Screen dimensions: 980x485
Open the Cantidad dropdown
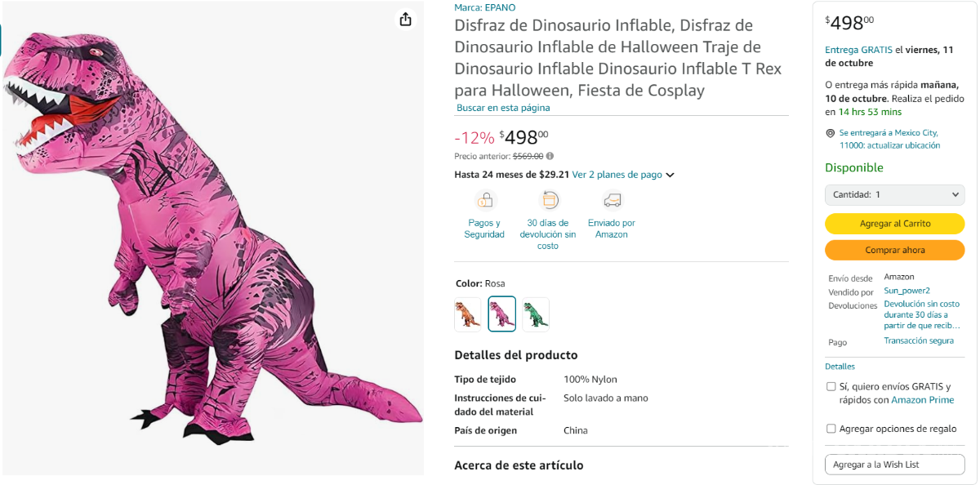pos(894,194)
